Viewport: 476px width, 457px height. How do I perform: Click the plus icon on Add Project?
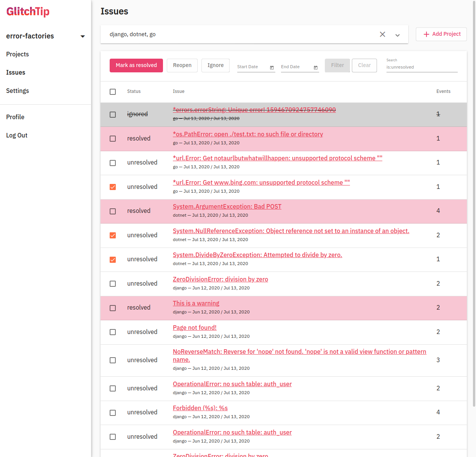pos(426,34)
